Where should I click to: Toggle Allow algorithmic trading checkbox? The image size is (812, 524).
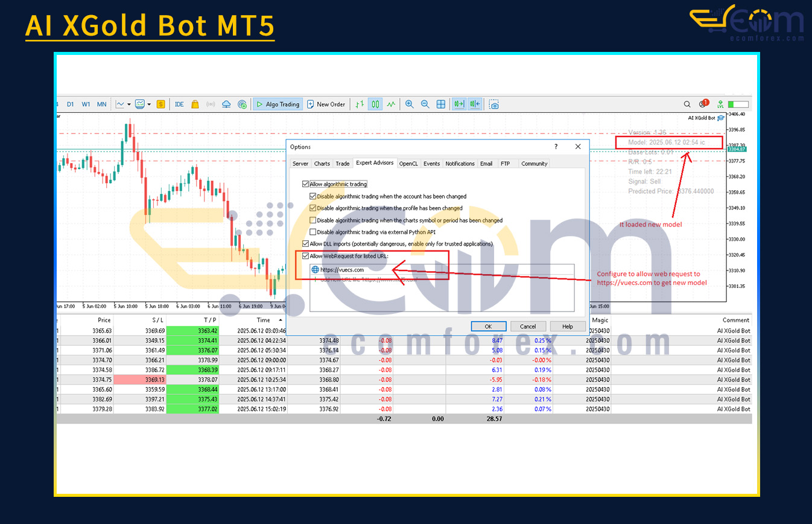click(x=305, y=184)
